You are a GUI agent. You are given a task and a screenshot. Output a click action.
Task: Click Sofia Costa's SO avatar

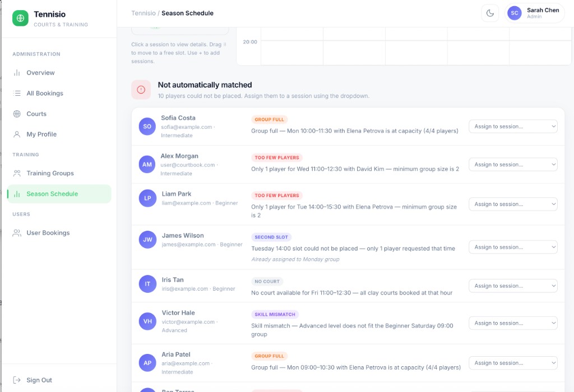point(147,127)
